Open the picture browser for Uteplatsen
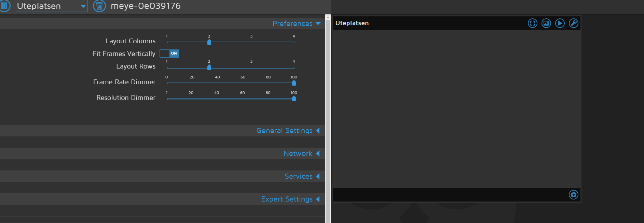The image size is (644, 223). click(546, 23)
